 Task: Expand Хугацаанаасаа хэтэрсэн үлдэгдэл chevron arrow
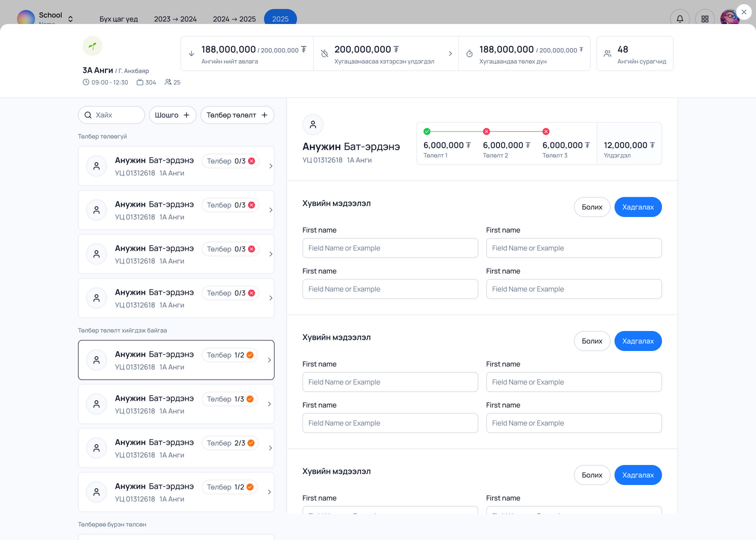[x=450, y=53]
